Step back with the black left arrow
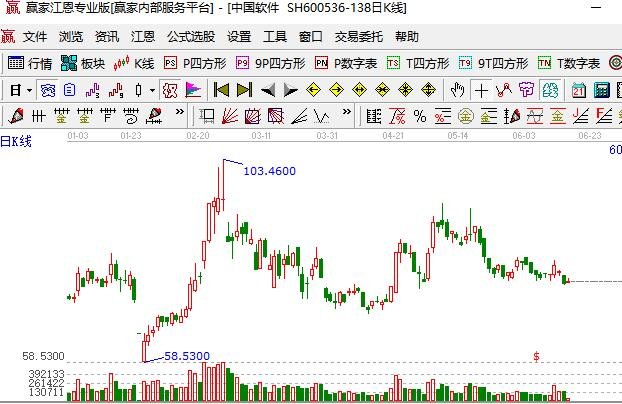 point(268,90)
